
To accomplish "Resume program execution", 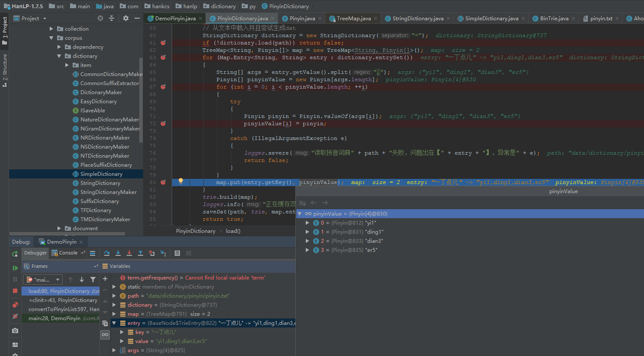I will (x=15, y=268).
